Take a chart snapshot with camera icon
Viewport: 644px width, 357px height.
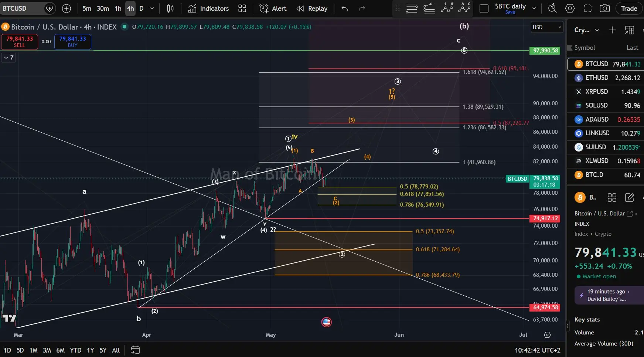click(x=605, y=8)
